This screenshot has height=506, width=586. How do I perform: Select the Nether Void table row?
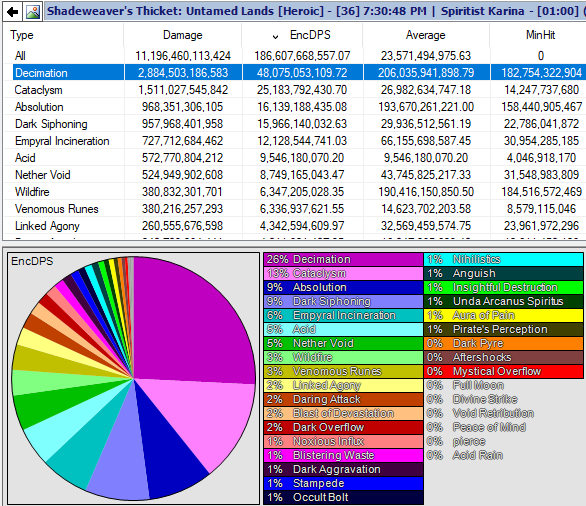coord(294,175)
